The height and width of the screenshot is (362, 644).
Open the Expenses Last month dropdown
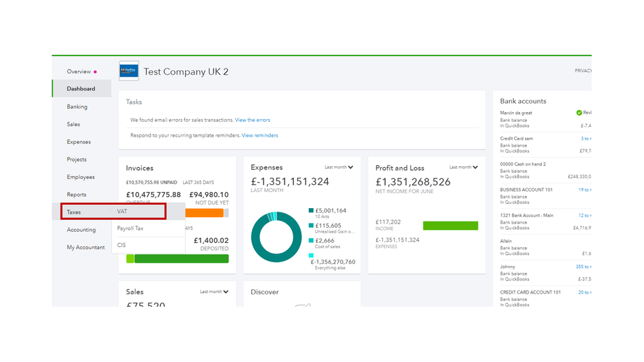coord(339,167)
